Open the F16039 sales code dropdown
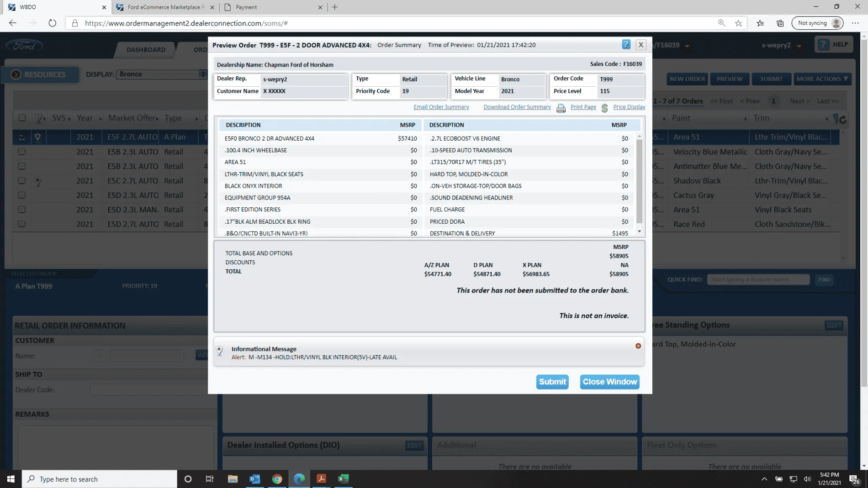The height and width of the screenshot is (488, 868). [x=671, y=45]
